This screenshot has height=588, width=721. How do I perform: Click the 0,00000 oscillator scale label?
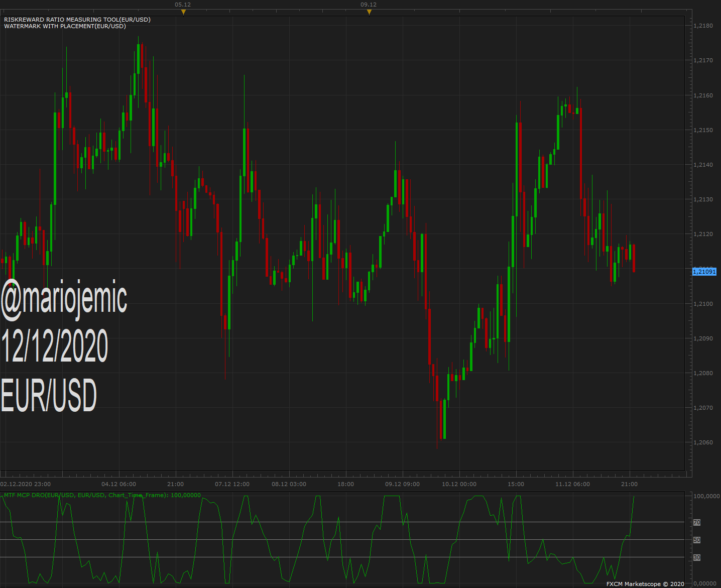(x=705, y=583)
